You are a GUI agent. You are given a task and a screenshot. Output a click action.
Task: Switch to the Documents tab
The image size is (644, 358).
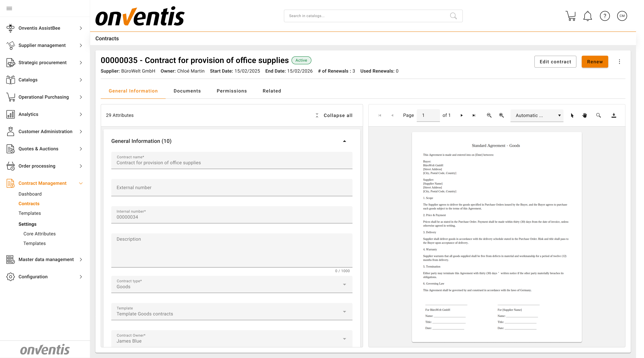pyautogui.click(x=187, y=91)
